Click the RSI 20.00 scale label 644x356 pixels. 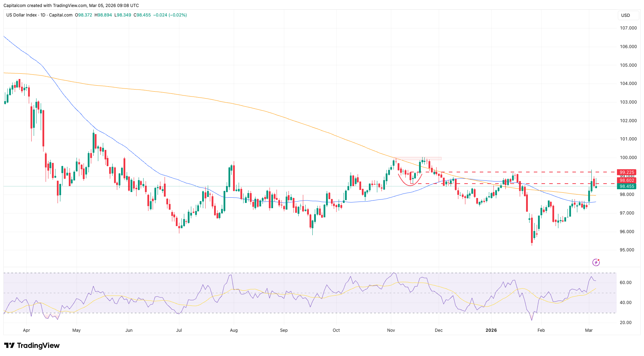point(625,323)
